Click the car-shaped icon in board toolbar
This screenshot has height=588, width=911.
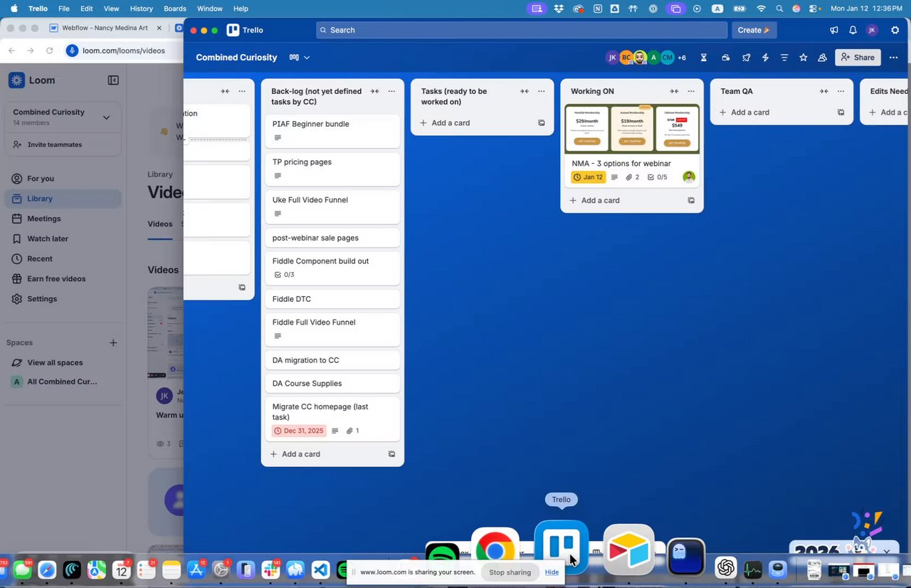point(725,58)
